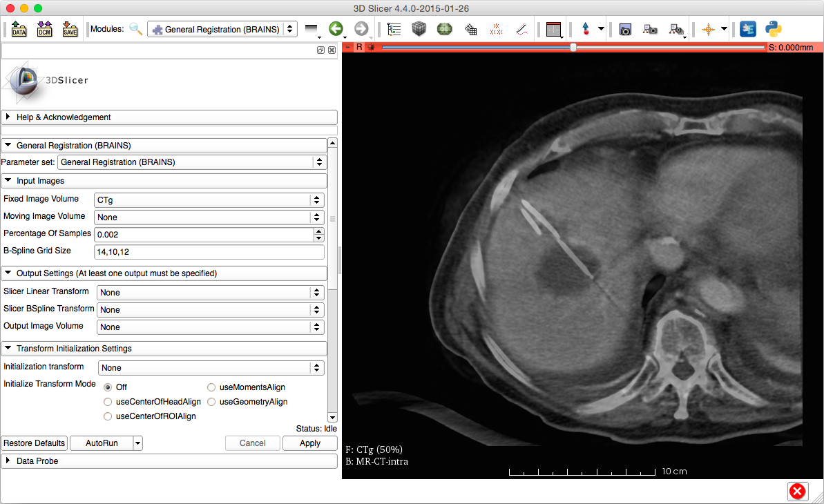Open the DCM DICOM import icon
Screen dimensions: 824x504
[x=44, y=29]
